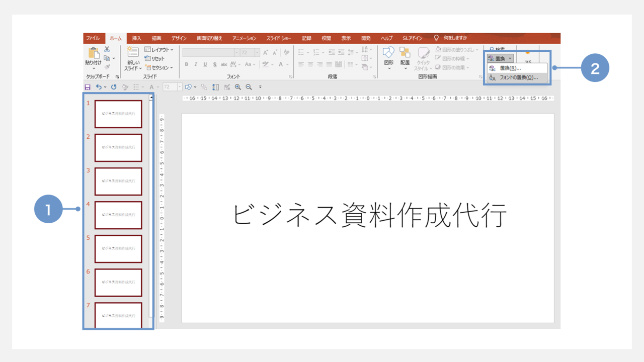The image size is (644, 362).
Task: Switch to the Transitions (画面切り替え) tab
Action: (209, 38)
